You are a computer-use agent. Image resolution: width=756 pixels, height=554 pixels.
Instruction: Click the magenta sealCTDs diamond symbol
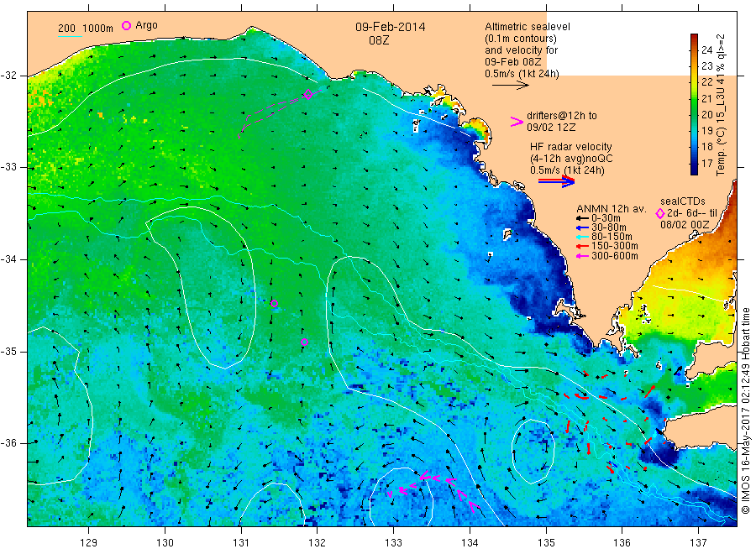[660, 213]
